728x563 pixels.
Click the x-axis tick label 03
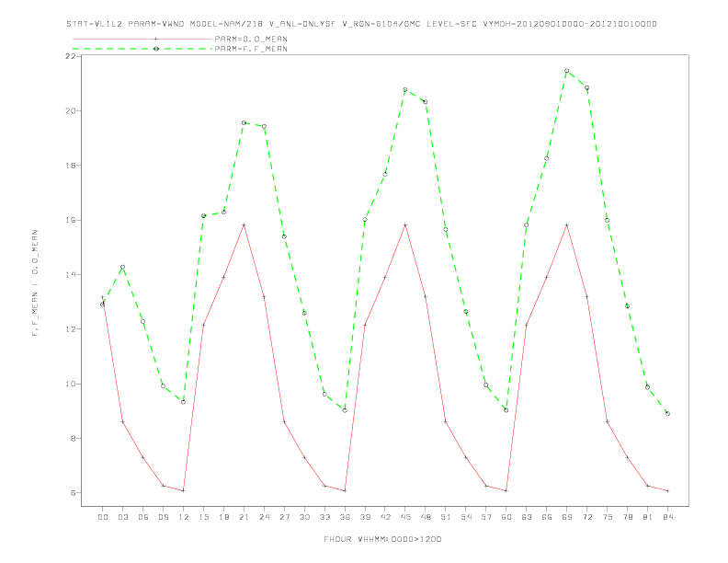[122, 517]
